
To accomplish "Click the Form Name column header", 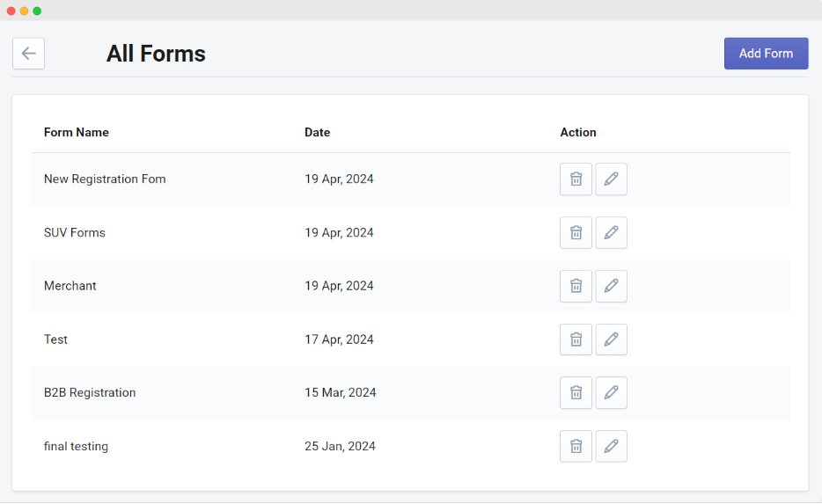I will click(77, 133).
